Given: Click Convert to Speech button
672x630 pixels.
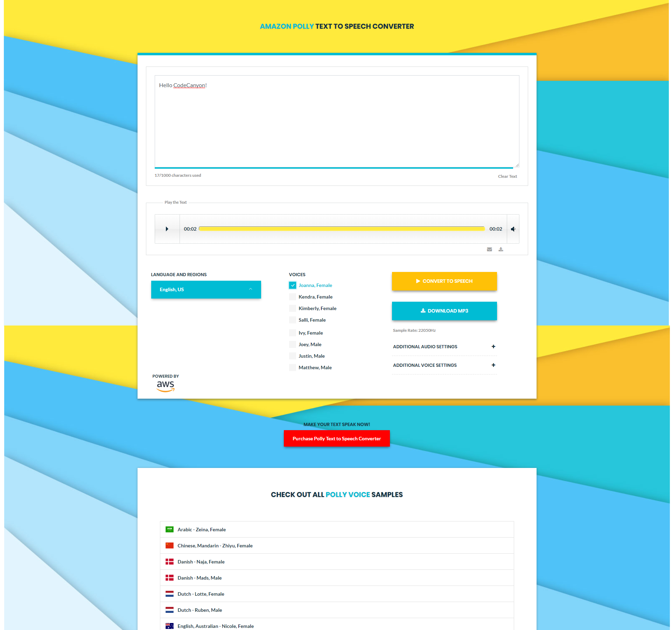Looking at the screenshot, I should (444, 281).
